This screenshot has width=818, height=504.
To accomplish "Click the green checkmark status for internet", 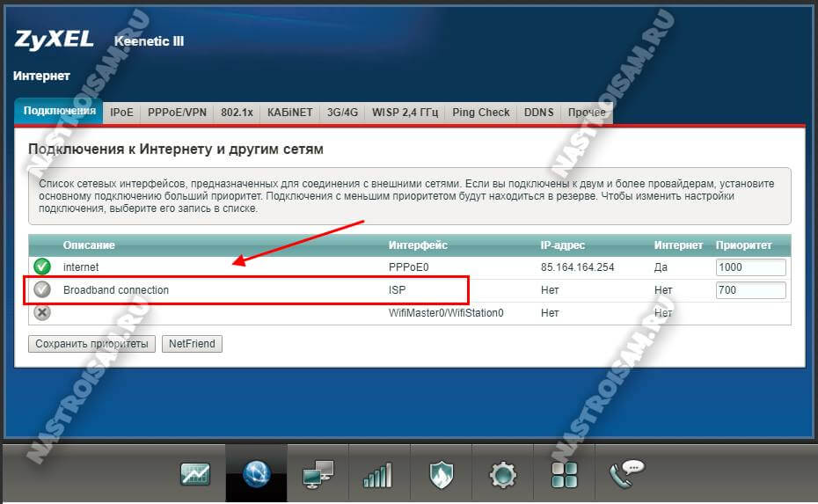I will 41,267.
